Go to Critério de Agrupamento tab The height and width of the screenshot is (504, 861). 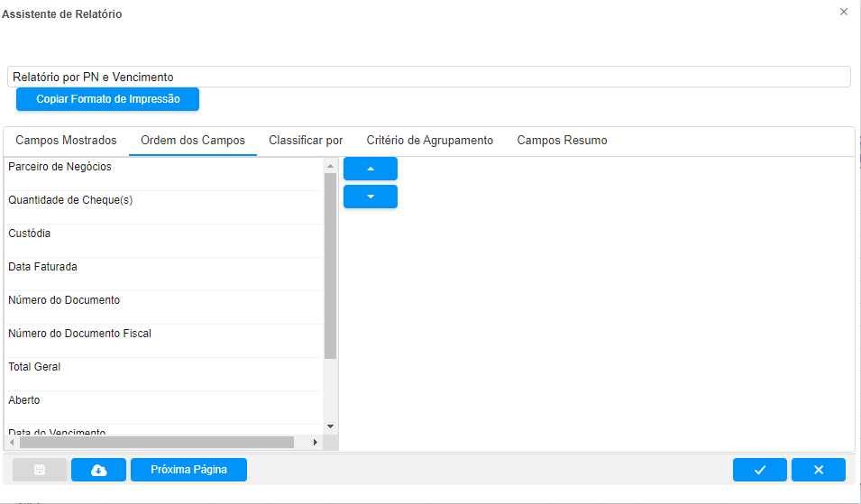[x=429, y=141]
